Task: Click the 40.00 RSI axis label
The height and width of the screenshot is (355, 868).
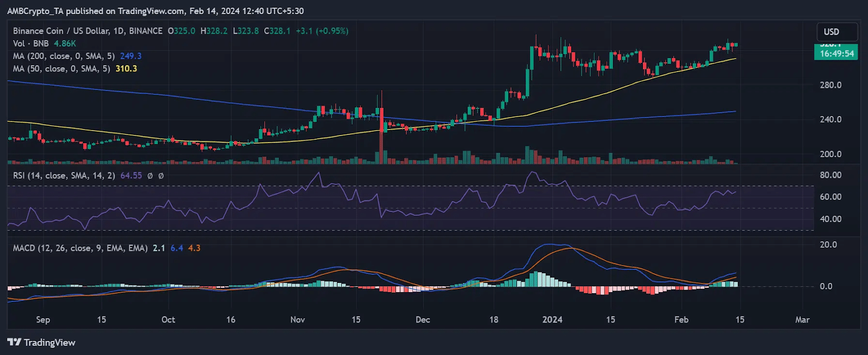Action: click(x=831, y=219)
